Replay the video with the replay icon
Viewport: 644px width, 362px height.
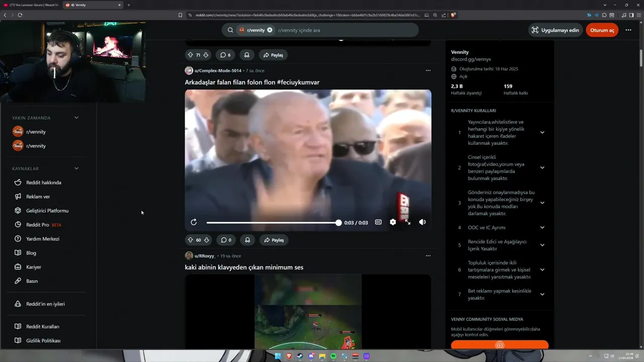coord(194,222)
